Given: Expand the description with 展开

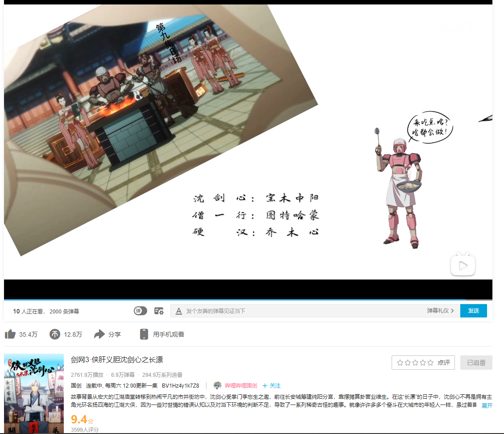Looking at the screenshot, I should click(x=487, y=405).
